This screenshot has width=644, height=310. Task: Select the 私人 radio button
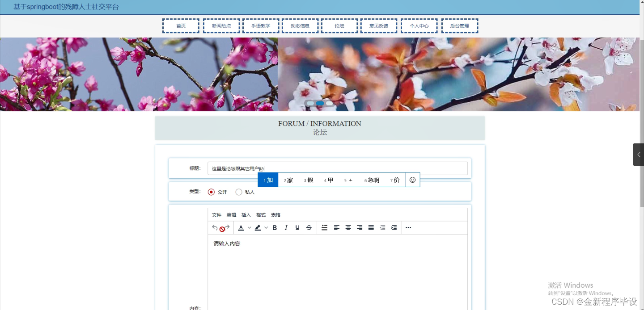(238, 192)
